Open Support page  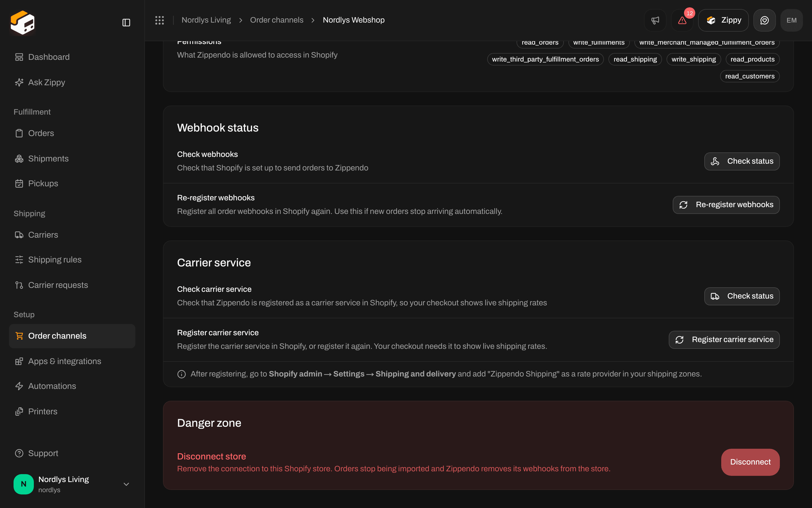pyautogui.click(x=72, y=453)
